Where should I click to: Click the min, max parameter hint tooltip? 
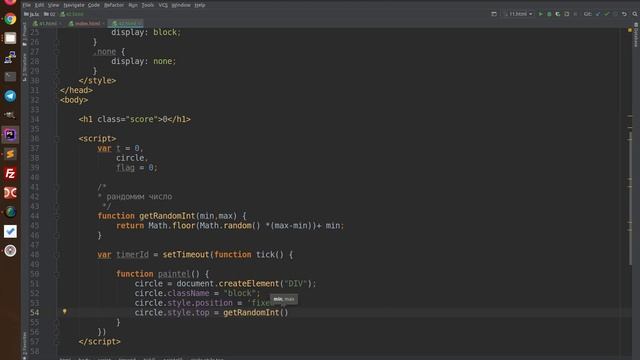click(x=284, y=299)
